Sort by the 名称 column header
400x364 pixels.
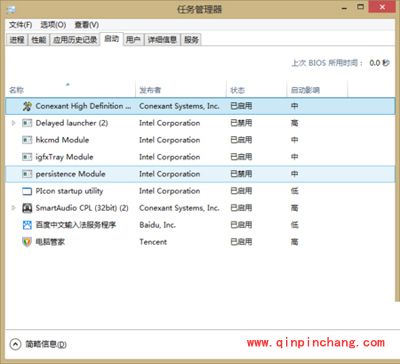coord(70,89)
